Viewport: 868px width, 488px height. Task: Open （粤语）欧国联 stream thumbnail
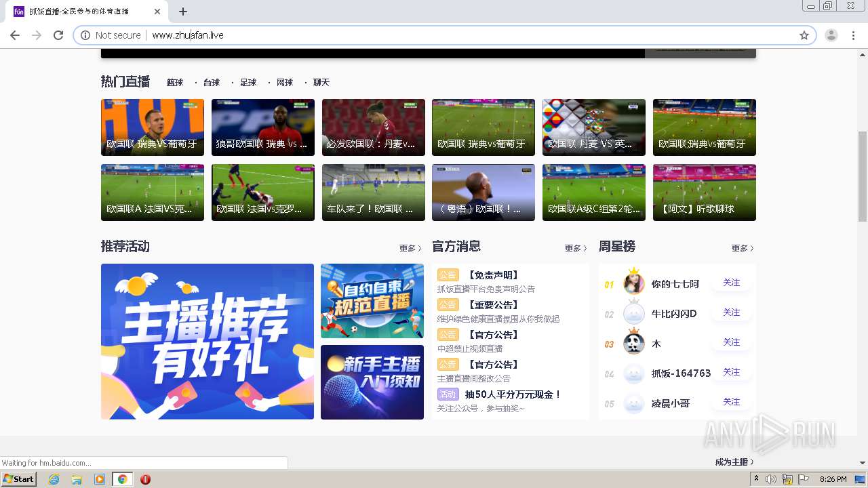tap(484, 192)
